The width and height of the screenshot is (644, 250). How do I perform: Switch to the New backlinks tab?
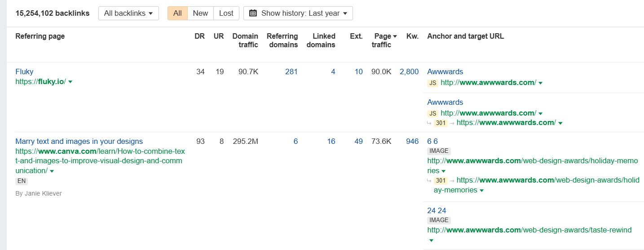point(200,13)
